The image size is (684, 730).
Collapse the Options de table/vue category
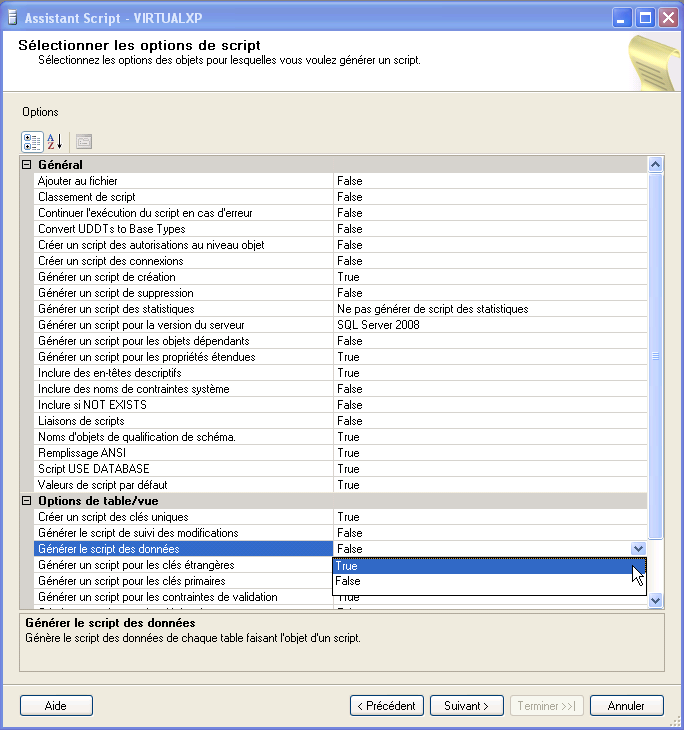point(27,500)
